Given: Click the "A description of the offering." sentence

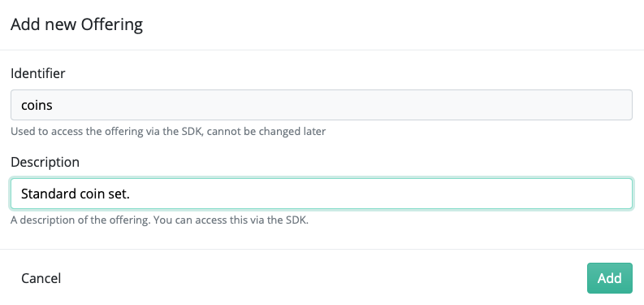Looking at the screenshot, I should (80, 220).
